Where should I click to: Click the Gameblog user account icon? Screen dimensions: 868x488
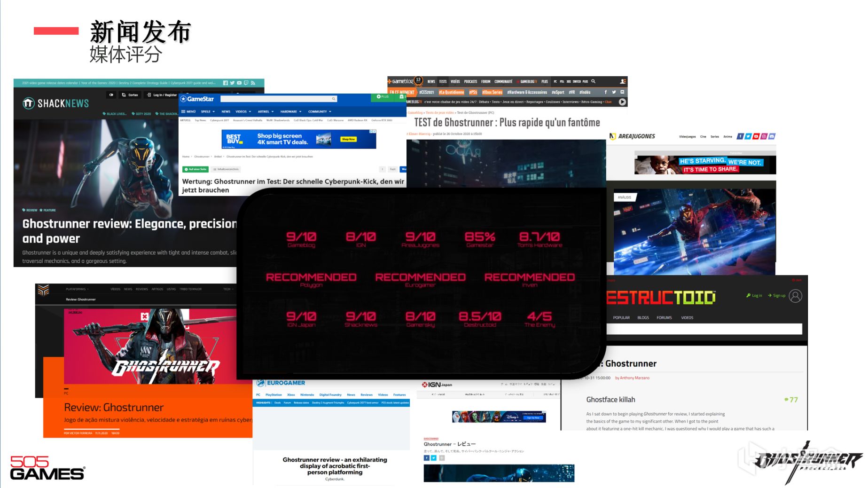coord(623,81)
